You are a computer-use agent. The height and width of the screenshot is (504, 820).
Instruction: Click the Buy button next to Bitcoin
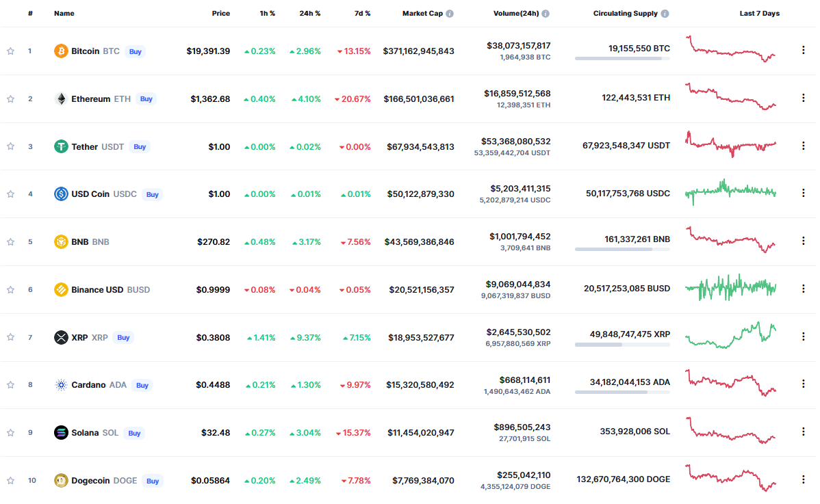click(136, 51)
